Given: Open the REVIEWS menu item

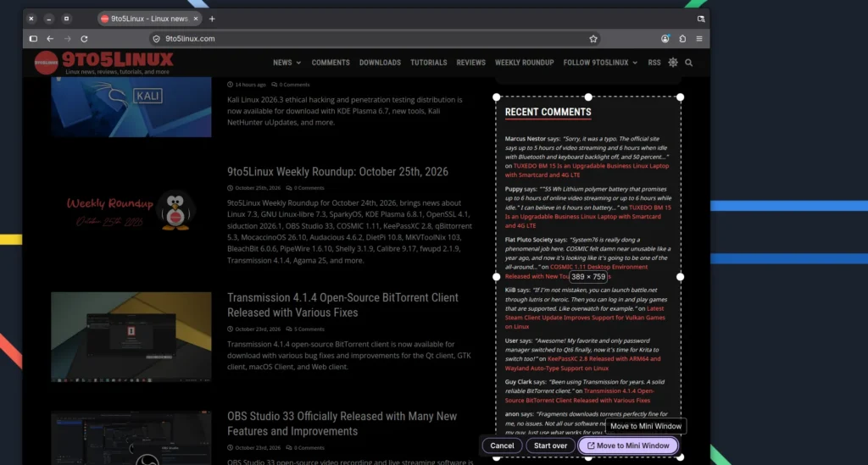Looking at the screenshot, I should click(470, 63).
